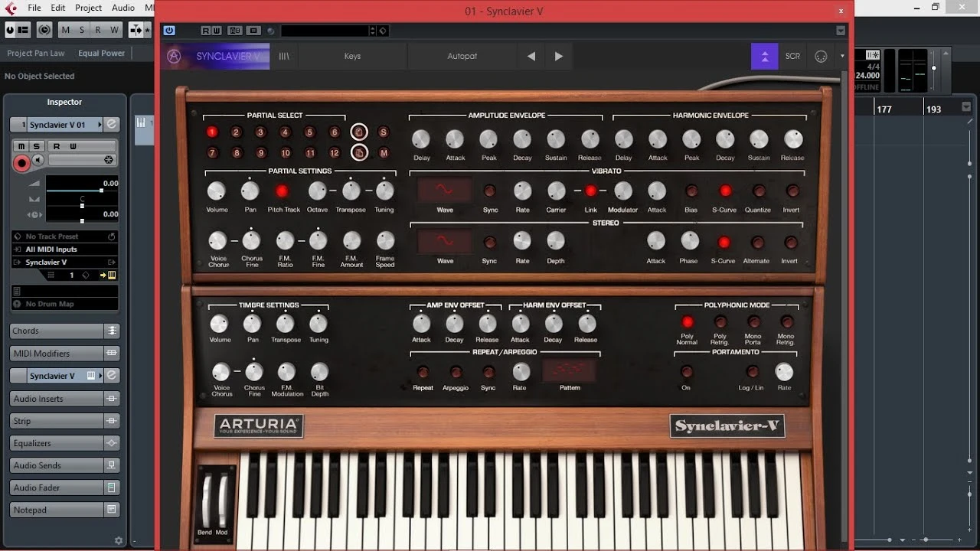
Task: Click the SCR screen button
Action: [x=792, y=56]
